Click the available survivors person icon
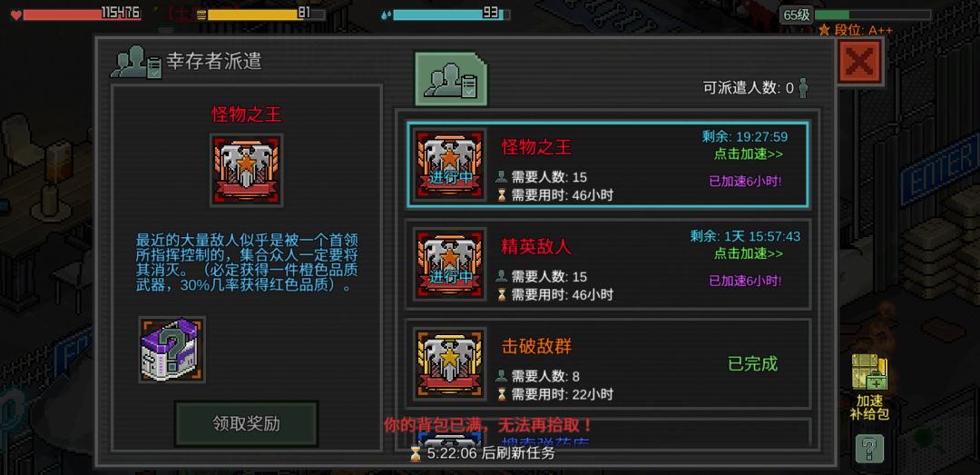This screenshot has height=475, width=980. point(803,88)
